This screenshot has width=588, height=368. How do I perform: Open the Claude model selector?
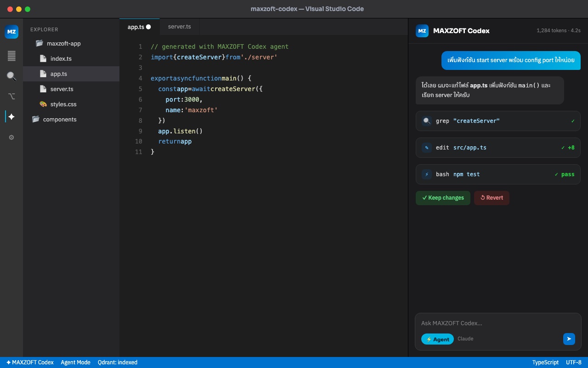(465, 339)
